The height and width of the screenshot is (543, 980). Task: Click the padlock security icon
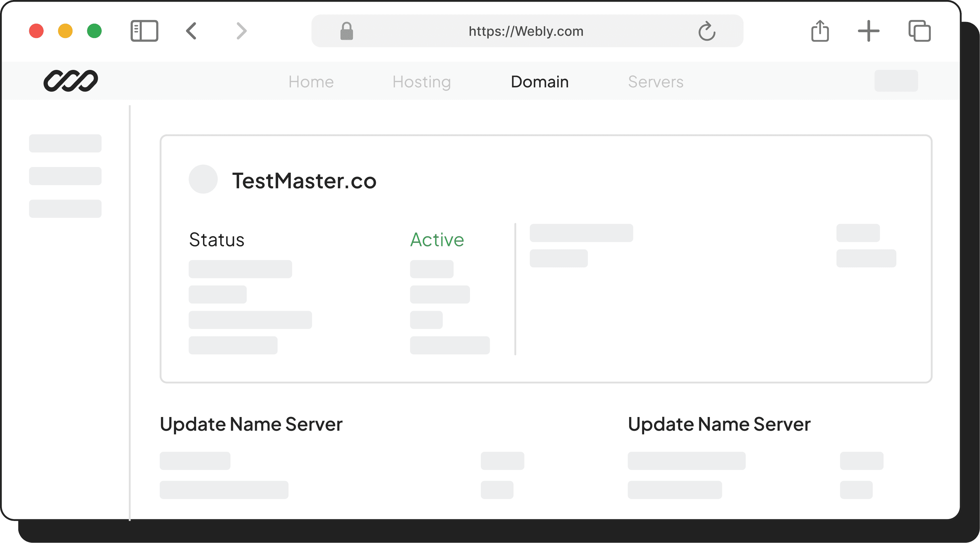click(346, 31)
